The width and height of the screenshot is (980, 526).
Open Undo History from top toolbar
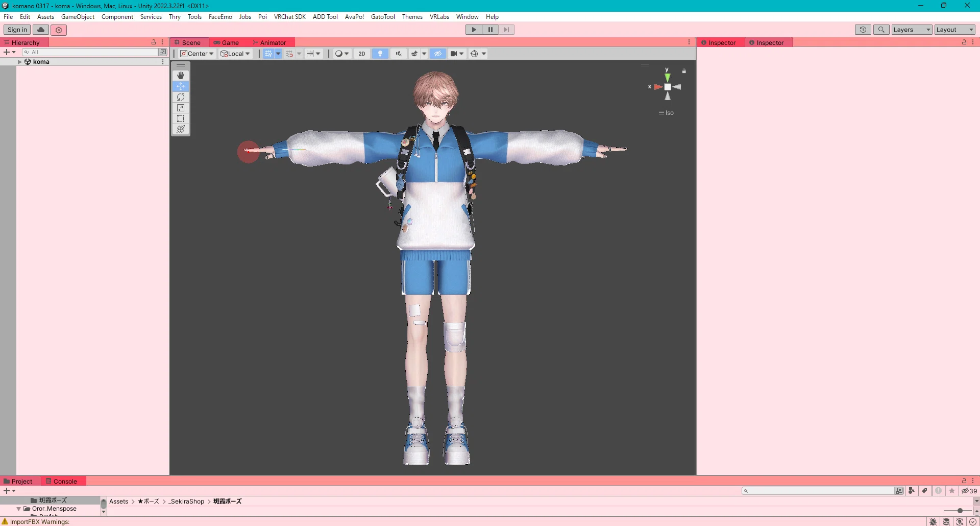point(863,30)
